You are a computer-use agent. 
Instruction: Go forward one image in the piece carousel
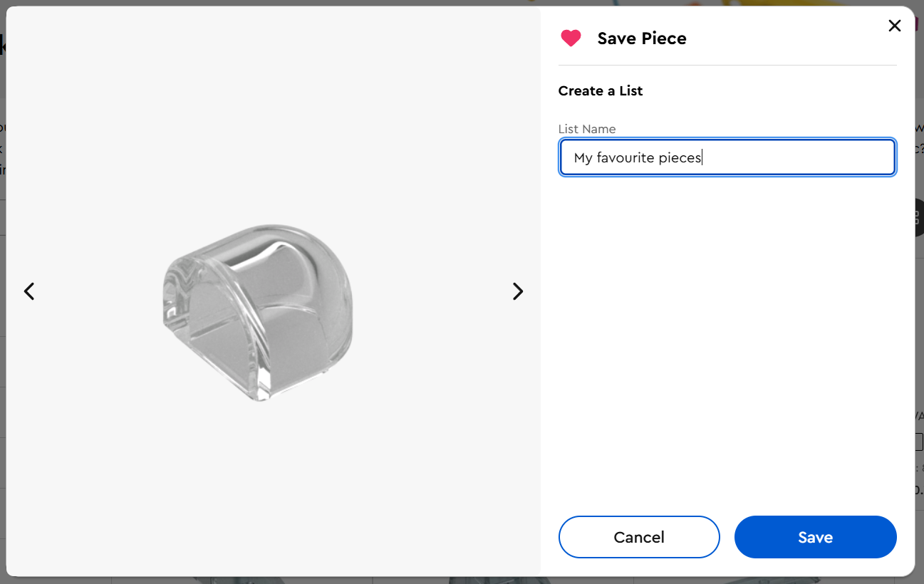(x=518, y=291)
